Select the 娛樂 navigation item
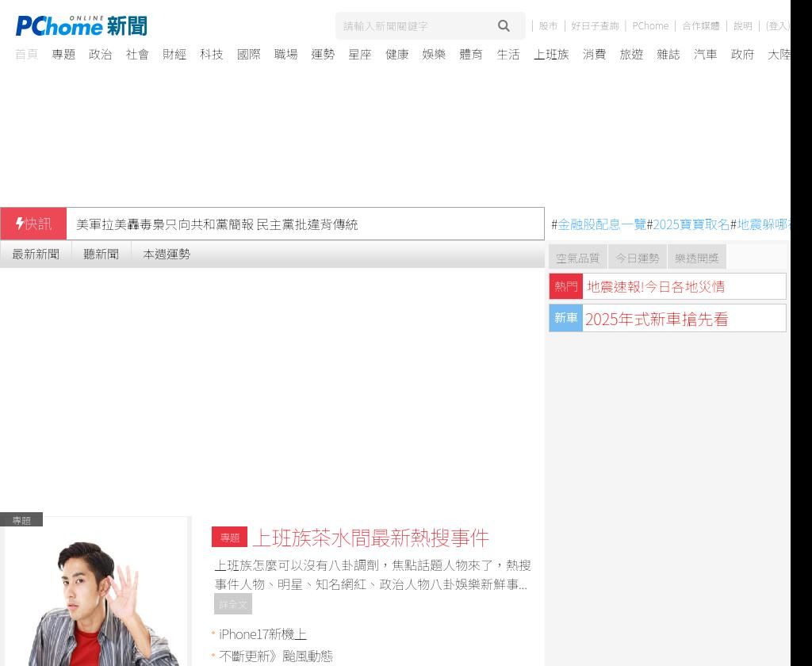The height and width of the screenshot is (666, 812). coord(434,54)
